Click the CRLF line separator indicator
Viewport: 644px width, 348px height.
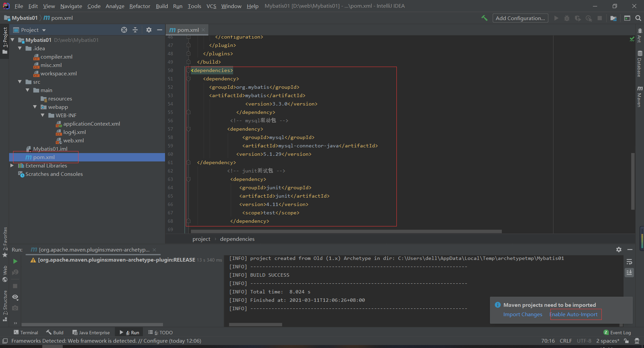pyautogui.click(x=566, y=341)
